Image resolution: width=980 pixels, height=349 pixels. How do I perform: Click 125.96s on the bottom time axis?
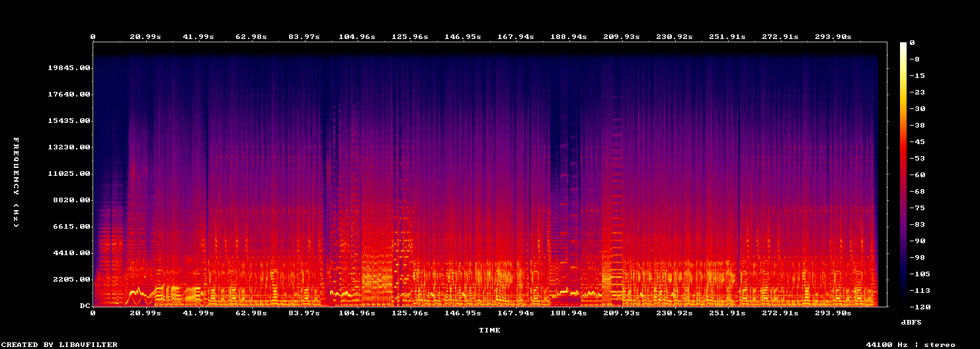(x=409, y=313)
